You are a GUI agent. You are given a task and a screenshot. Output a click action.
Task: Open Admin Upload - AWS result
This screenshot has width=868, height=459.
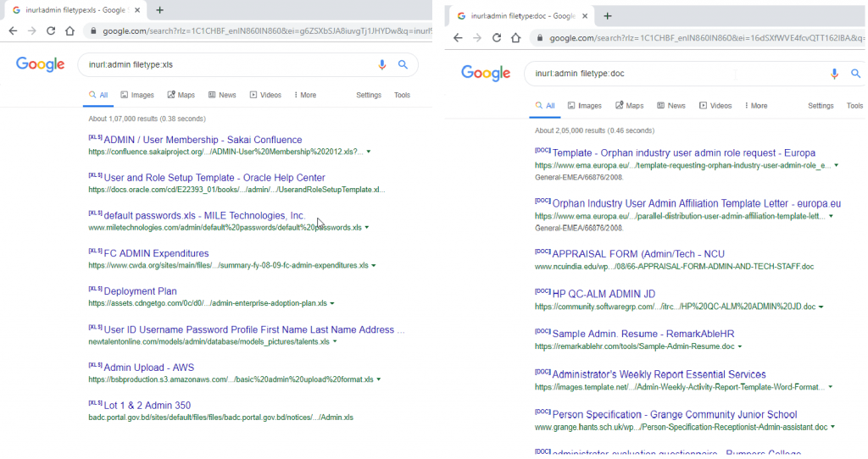click(x=149, y=368)
